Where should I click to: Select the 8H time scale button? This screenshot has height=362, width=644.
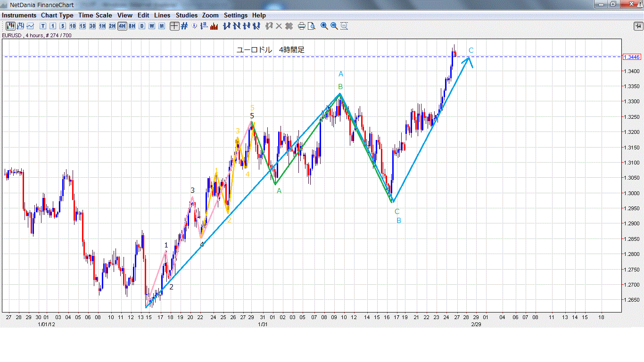tap(132, 26)
